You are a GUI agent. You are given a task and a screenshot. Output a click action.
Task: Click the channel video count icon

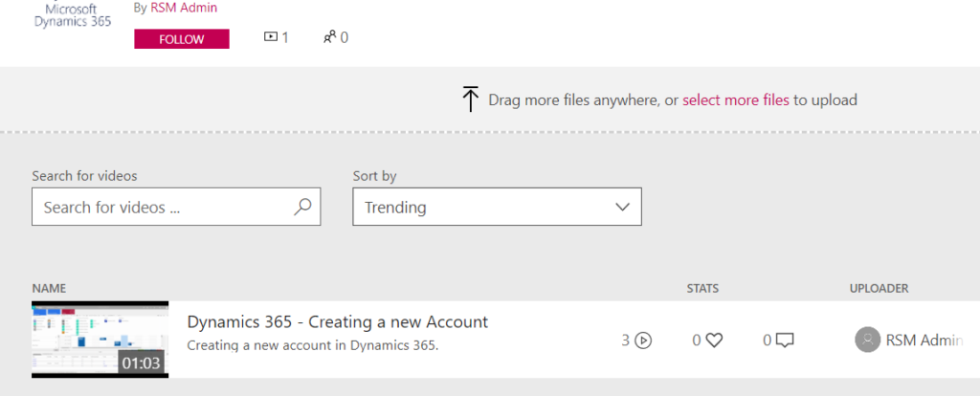tap(271, 37)
